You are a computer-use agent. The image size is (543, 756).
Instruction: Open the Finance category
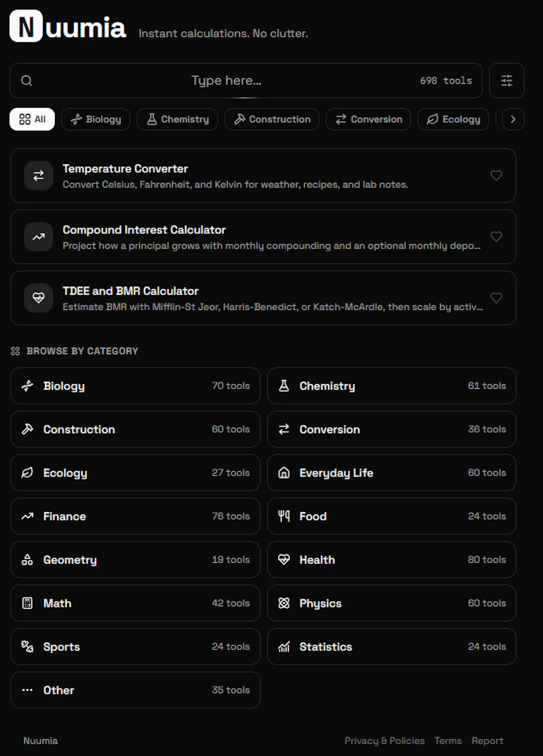point(135,516)
